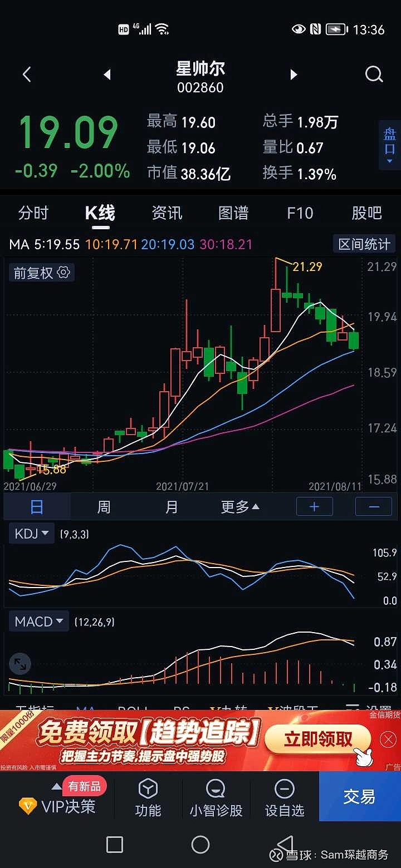Open the 股吧 tab
401x868 pixels.
(x=366, y=213)
